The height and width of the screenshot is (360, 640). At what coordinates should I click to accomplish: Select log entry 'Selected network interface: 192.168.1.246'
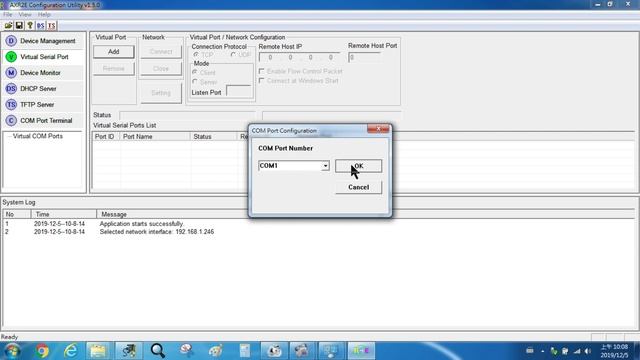pos(157,231)
